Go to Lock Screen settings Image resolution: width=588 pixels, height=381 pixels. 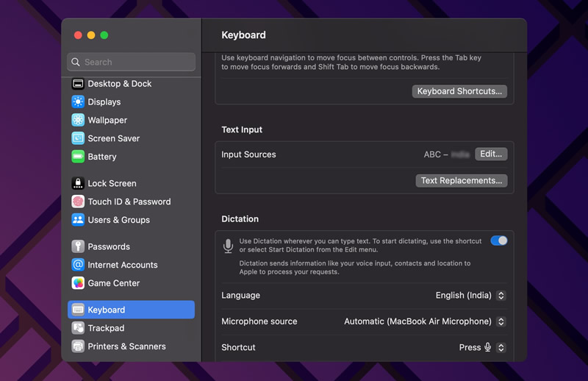pos(132,183)
